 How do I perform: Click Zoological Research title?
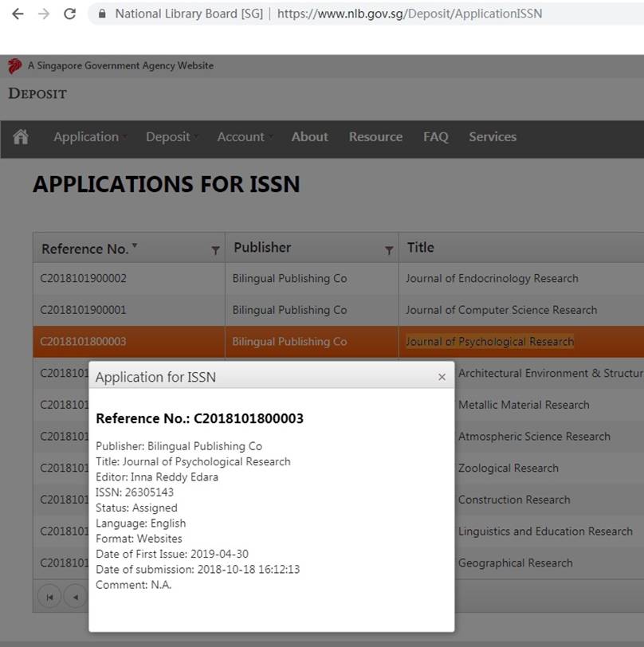click(509, 469)
